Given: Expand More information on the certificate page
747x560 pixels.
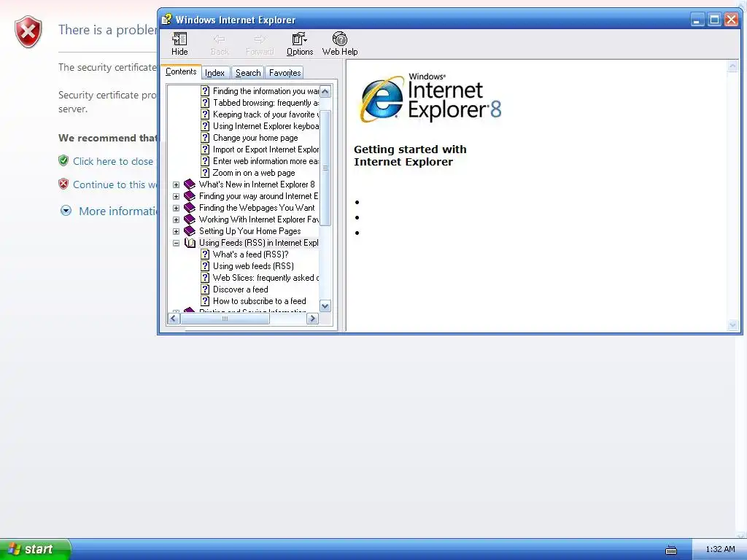Looking at the screenshot, I should 66,211.
